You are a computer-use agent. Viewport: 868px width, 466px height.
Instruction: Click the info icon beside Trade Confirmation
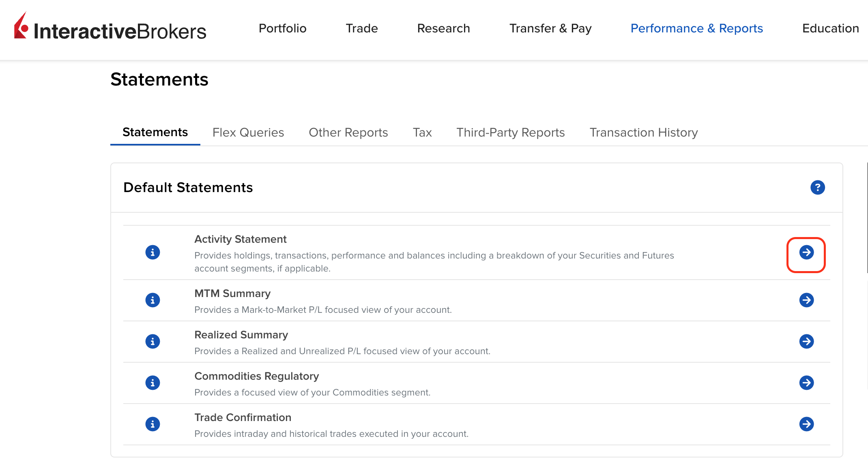(x=153, y=424)
